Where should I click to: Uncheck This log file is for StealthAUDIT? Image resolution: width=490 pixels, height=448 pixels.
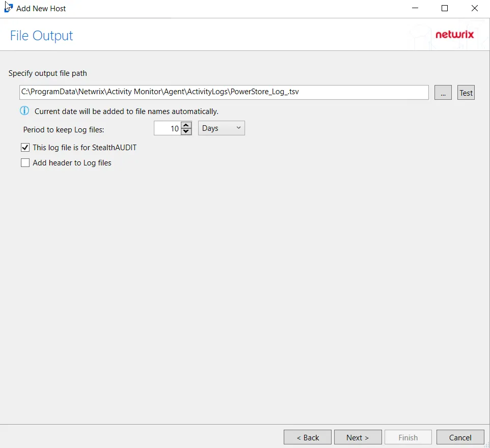click(25, 148)
